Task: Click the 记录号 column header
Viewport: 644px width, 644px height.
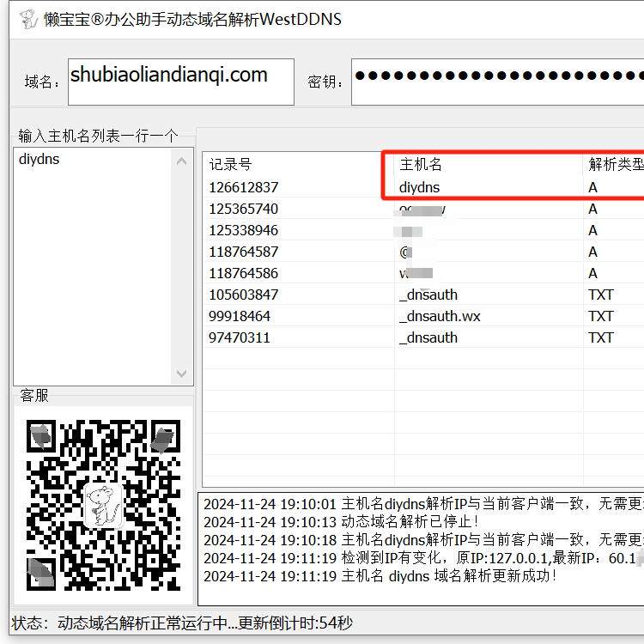Action: [230, 164]
